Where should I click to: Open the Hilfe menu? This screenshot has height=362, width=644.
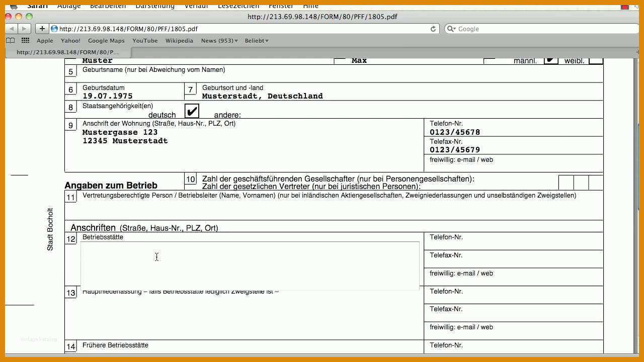(310, 6)
